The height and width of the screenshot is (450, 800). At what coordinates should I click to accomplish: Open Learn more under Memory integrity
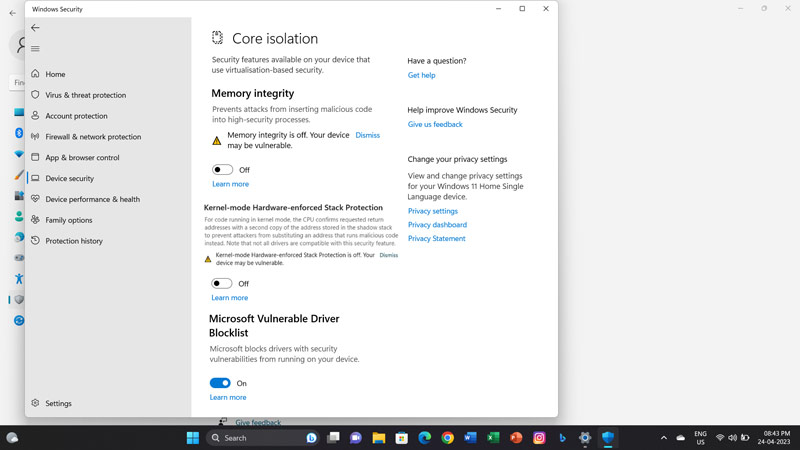pyautogui.click(x=231, y=184)
